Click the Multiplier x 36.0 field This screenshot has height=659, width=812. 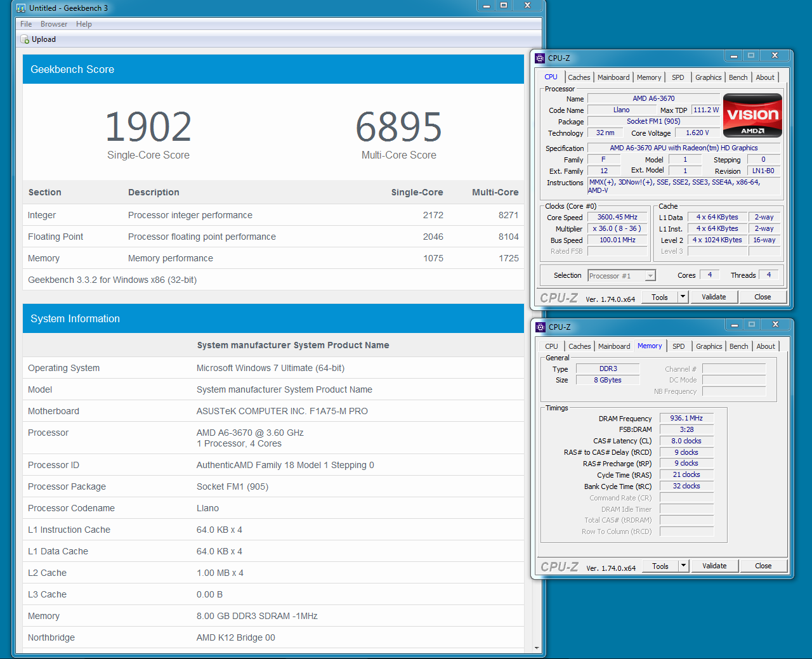(x=617, y=228)
